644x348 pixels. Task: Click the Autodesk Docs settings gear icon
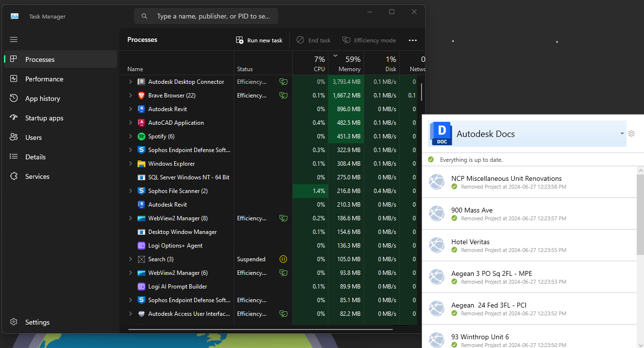[x=631, y=134]
